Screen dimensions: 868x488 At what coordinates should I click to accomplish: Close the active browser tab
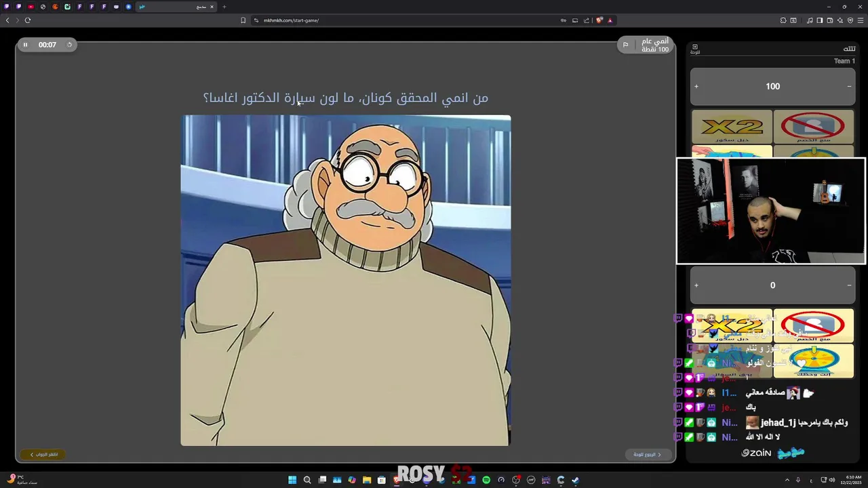coord(212,7)
